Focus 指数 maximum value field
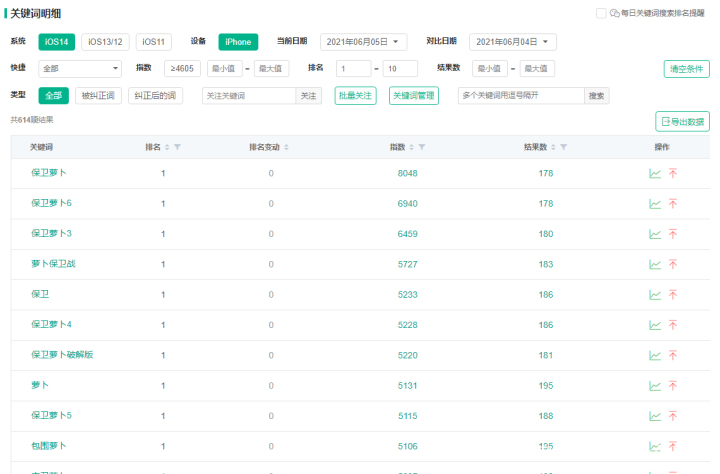Image resolution: width=720 pixels, height=474 pixels. tap(271, 68)
